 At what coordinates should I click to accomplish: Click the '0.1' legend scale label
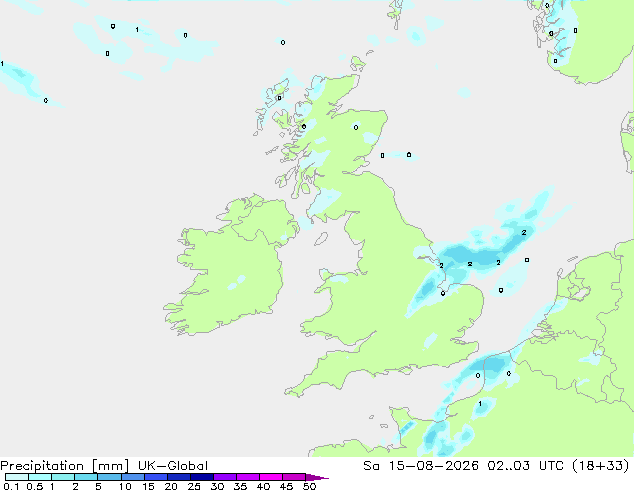pos(11,486)
